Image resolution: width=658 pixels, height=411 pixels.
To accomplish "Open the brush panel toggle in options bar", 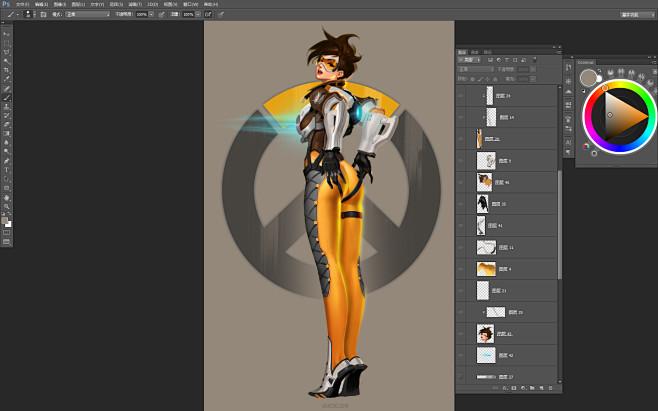I will tap(43, 14).
